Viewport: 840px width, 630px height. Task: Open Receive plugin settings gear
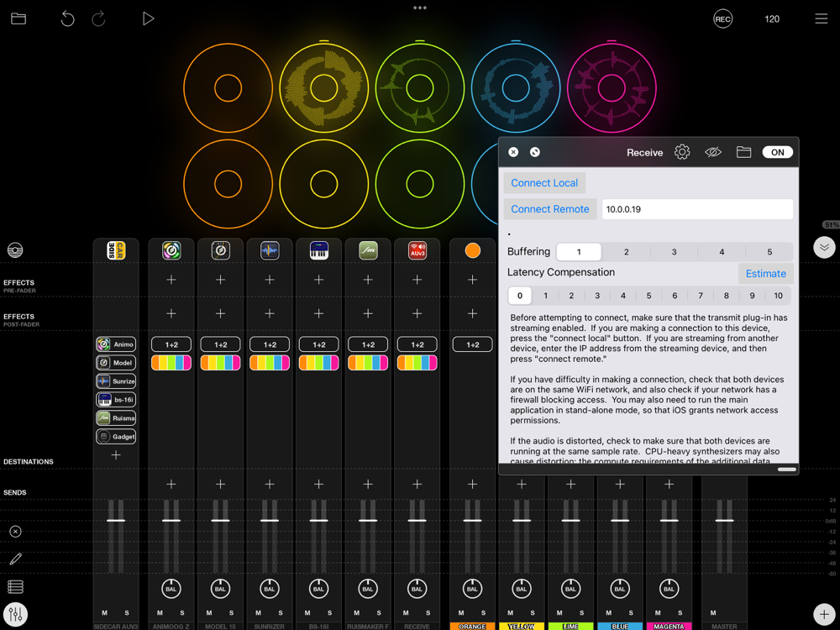682,152
